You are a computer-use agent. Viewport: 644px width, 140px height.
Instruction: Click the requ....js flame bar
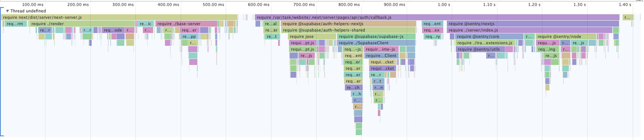tap(548, 43)
